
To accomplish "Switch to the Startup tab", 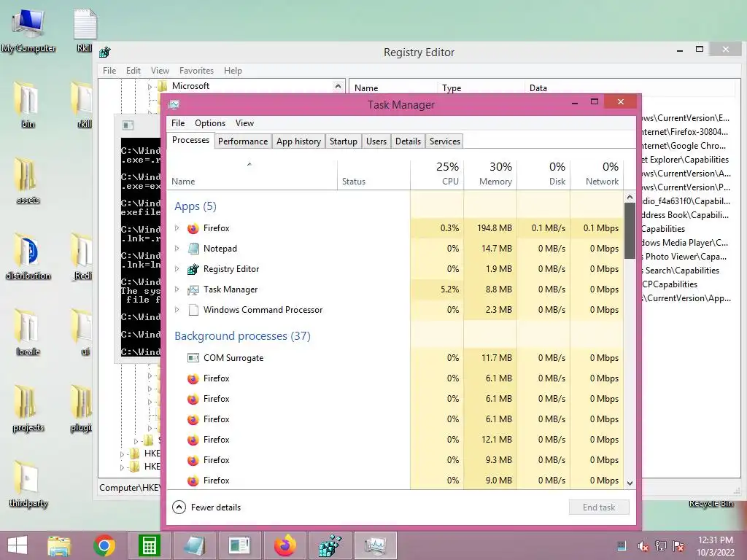I will click(344, 141).
